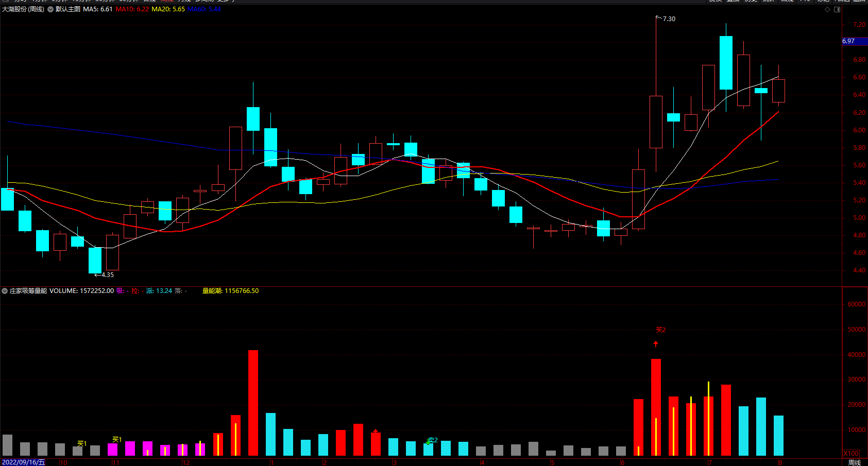
Task: Click the 买1 signal above the magenta volume bar
Action: point(117,439)
